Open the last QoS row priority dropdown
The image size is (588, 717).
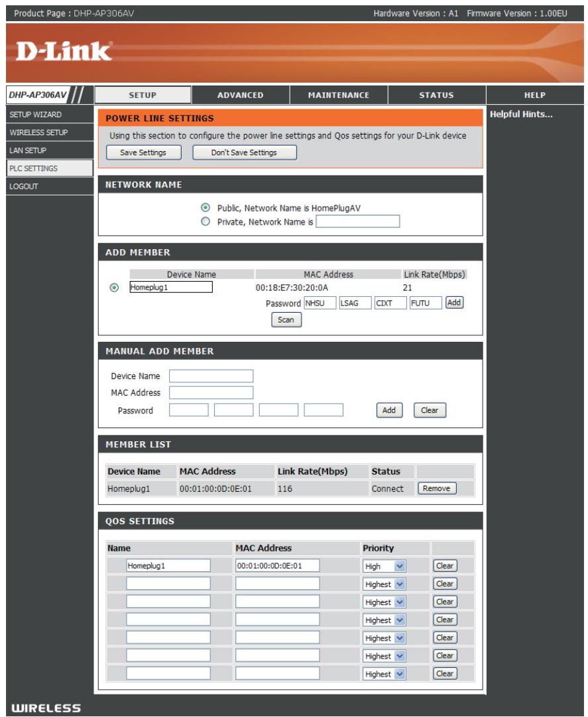(384, 674)
